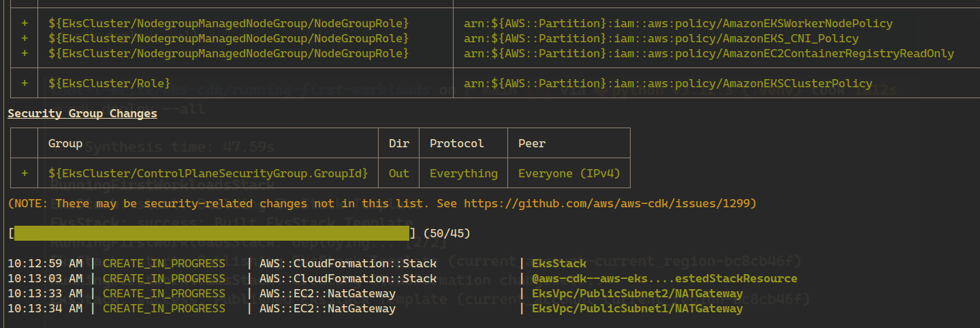
Task: Click the NOTE security-related changes warning text
Action: [382, 203]
